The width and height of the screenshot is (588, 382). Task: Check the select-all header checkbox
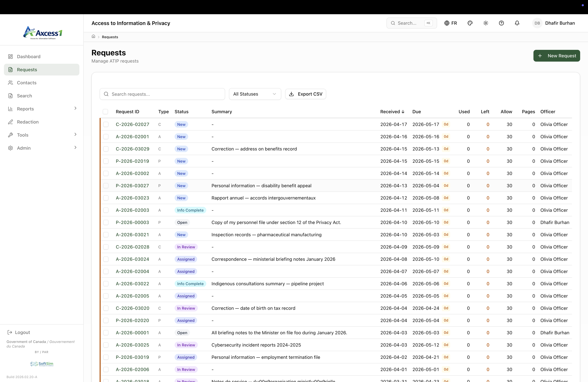click(x=106, y=112)
